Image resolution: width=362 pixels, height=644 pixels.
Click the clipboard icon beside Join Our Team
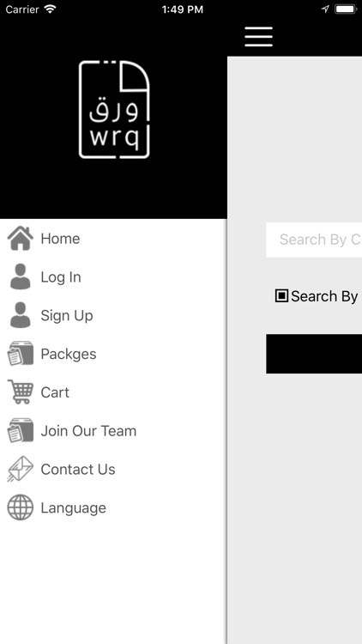pyautogui.click(x=20, y=430)
